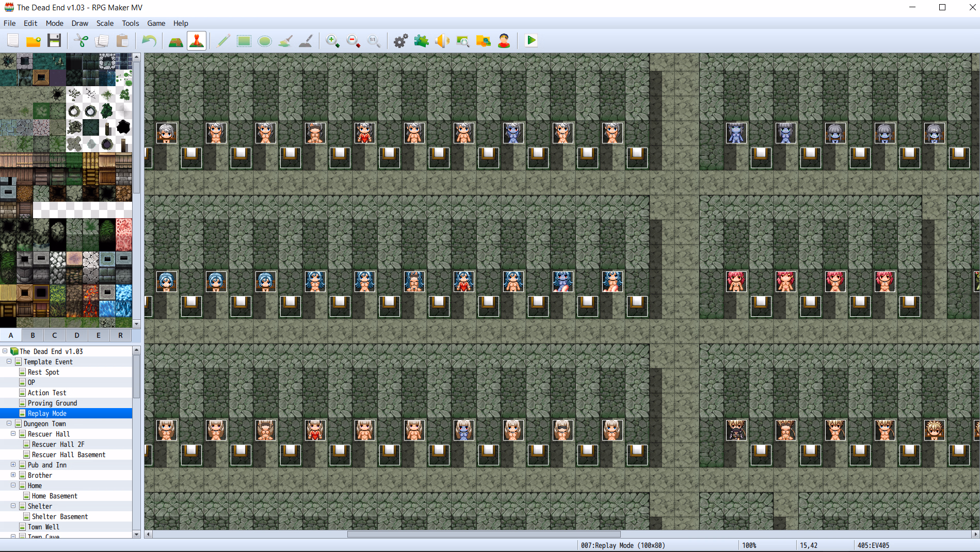Switch to tileset tab B
Image resolution: width=980 pixels, height=552 pixels.
coord(33,335)
